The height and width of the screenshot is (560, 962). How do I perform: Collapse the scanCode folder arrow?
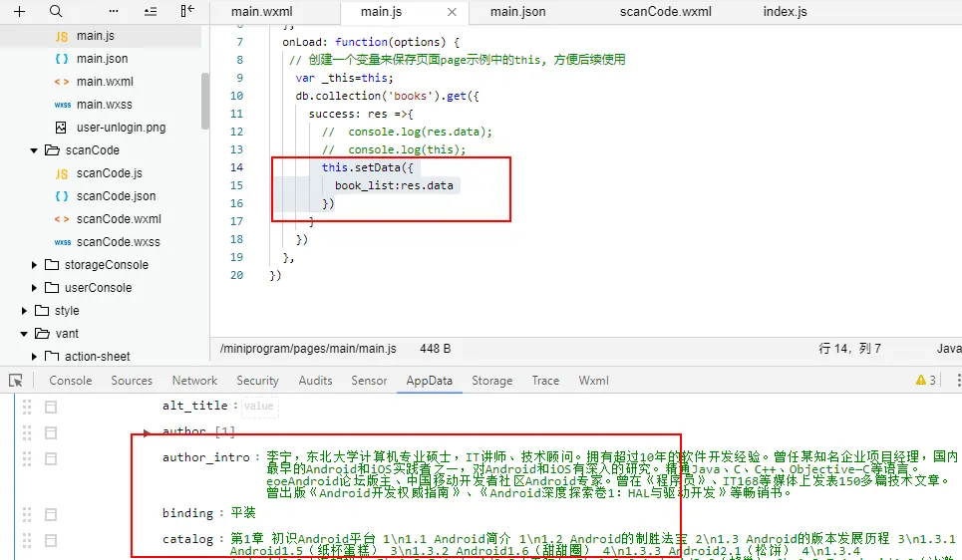pyautogui.click(x=34, y=150)
